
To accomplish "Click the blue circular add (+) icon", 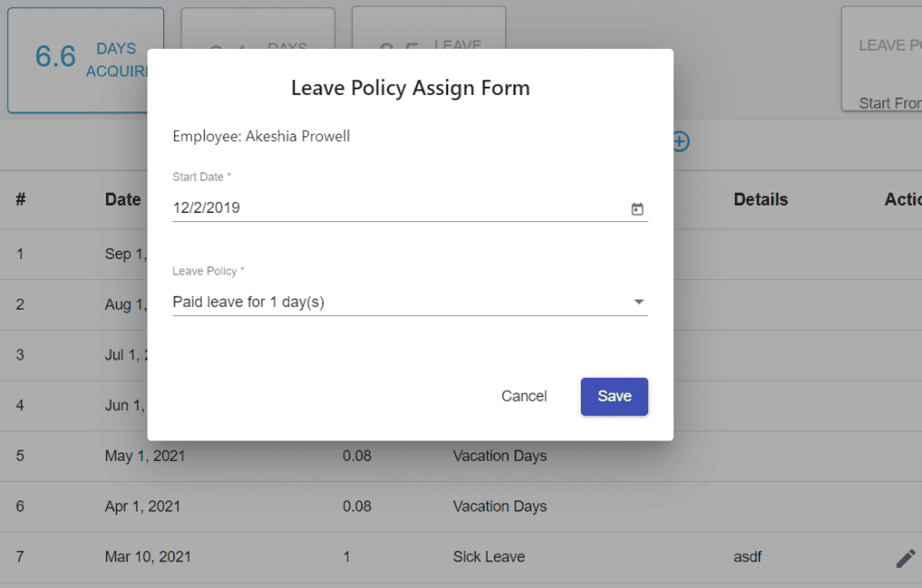I will coord(680,142).
